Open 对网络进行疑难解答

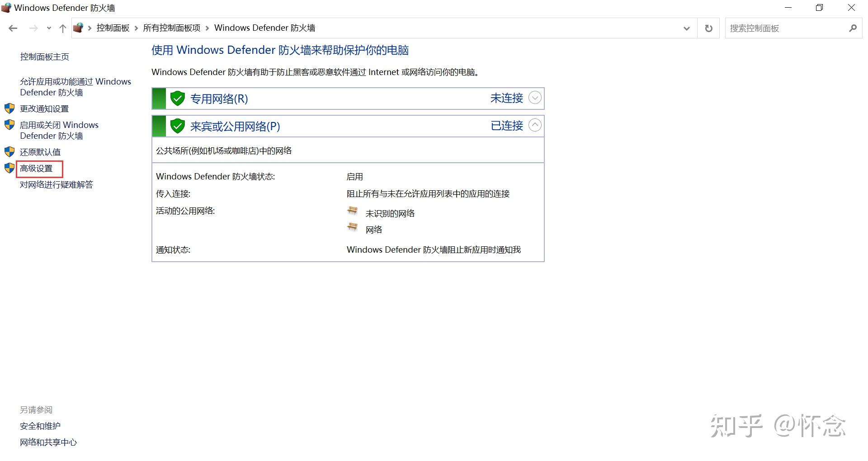click(x=57, y=184)
